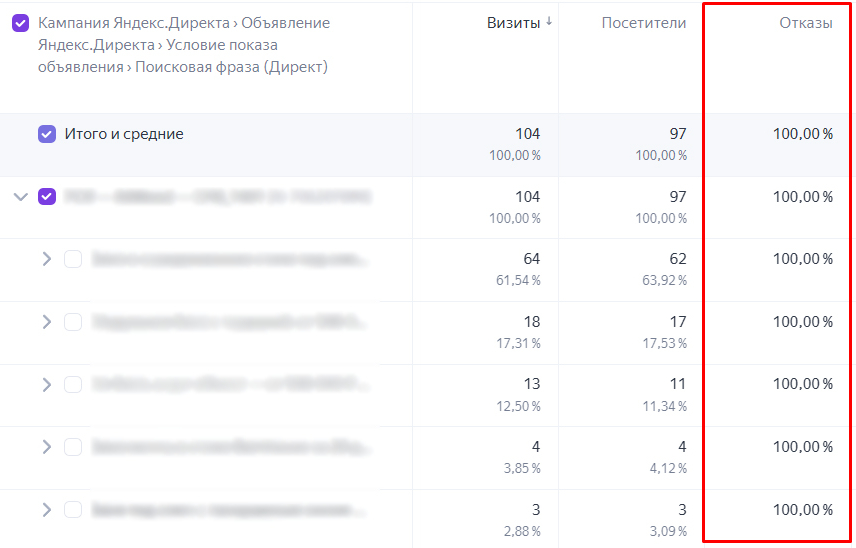Viewport: 856px width, 548px height.
Task: Click the sort arrow next to Визиты
Action: tap(549, 23)
